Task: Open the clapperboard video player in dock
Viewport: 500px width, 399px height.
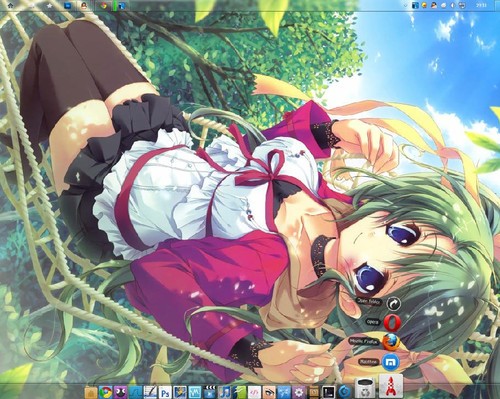Action: pyautogui.click(x=209, y=392)
